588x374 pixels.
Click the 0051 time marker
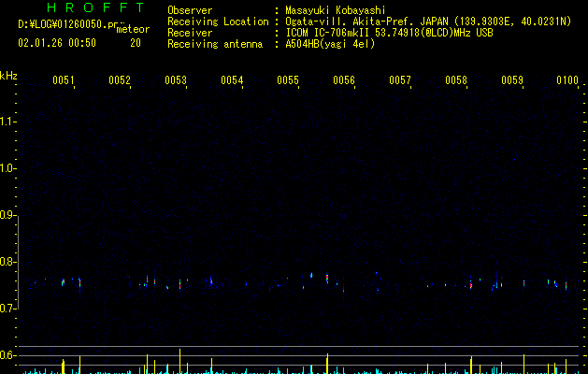(x=63, y=79)
